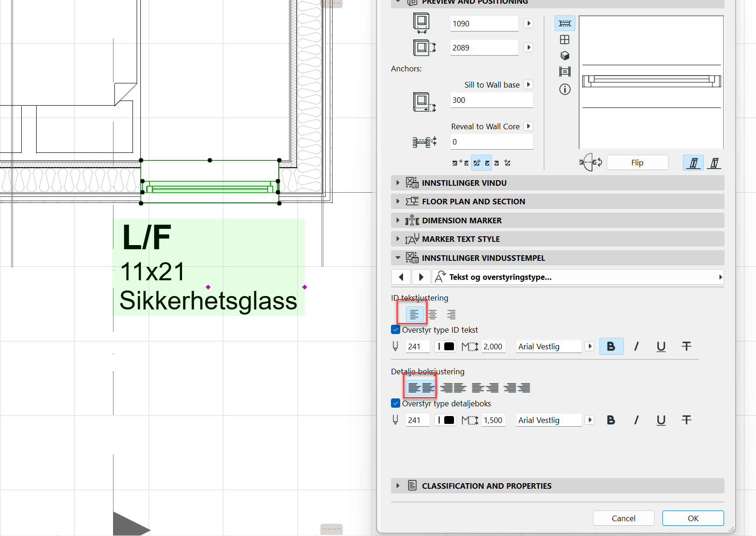This screenshot has width=756, height=536.
Task: Enable underline for detaljeboks text
Action: click(x=661, y=420)
